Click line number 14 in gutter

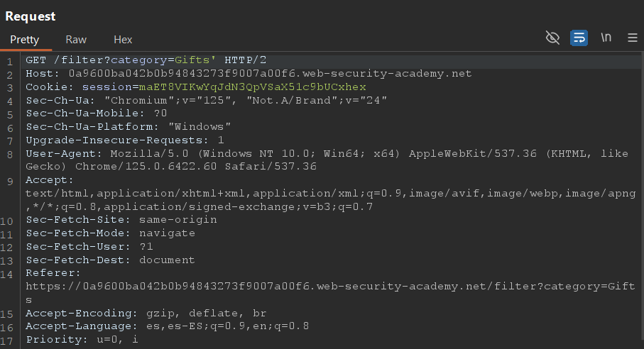pyautogui.click(x=7, y=275)
